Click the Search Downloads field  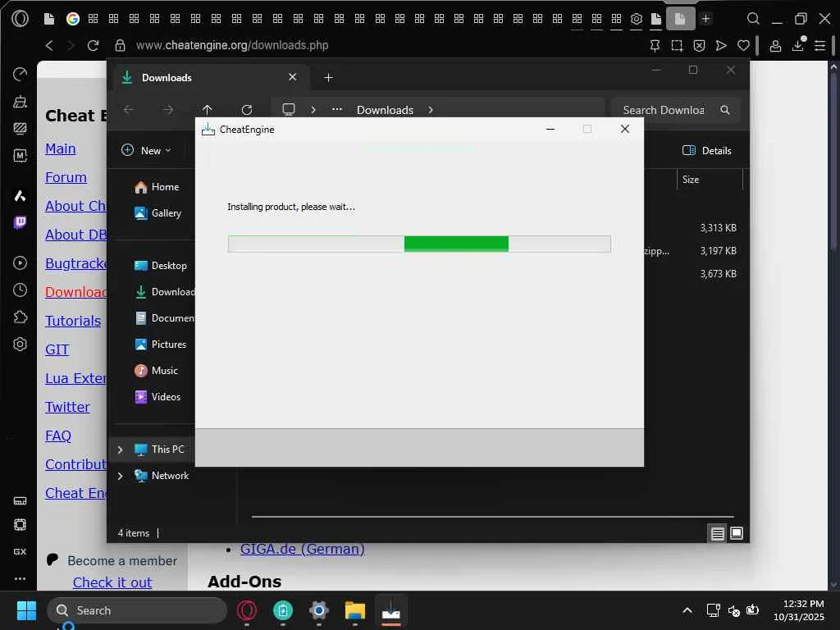(676, 110)
